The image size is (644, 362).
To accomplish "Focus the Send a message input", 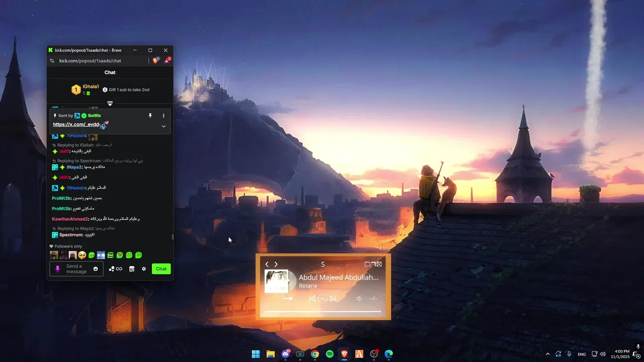I will [x=76, y=269].
